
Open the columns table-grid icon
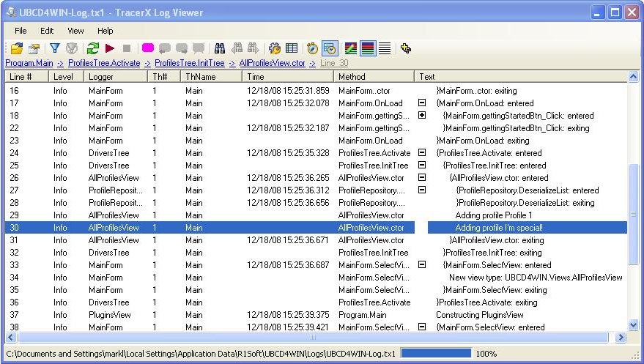[x=292, y=48]
